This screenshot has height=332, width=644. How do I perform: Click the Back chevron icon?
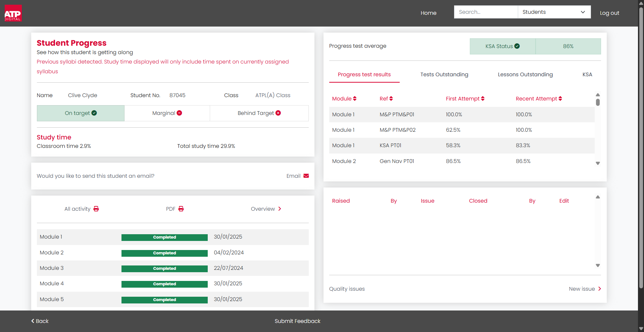pyautogui.click(x=33, y=321)
